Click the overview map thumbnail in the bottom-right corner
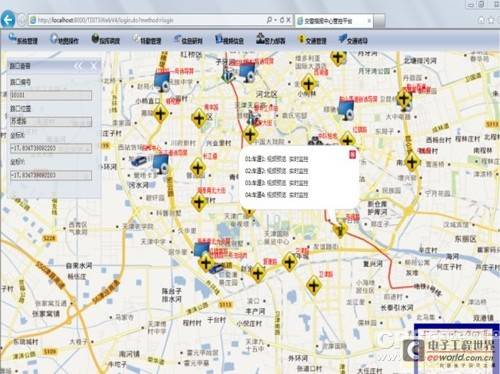The width and height of the screenshot is (500, 374). click(x=456, y=349)
